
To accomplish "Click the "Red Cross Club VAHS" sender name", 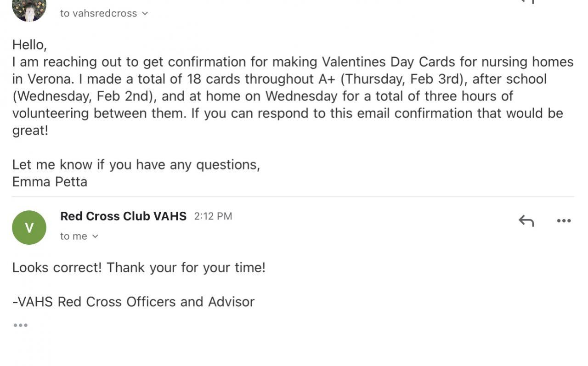I will [123, 216].
